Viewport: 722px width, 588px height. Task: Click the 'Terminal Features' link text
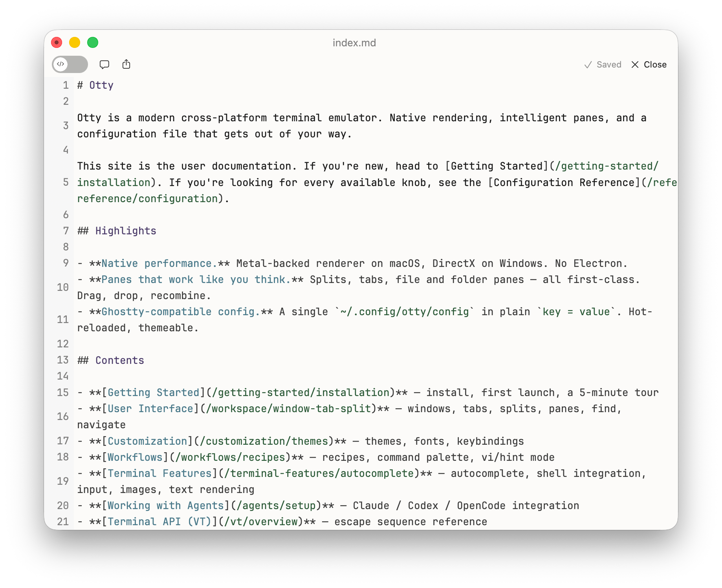pyautogui.click(x=159, y=473)
